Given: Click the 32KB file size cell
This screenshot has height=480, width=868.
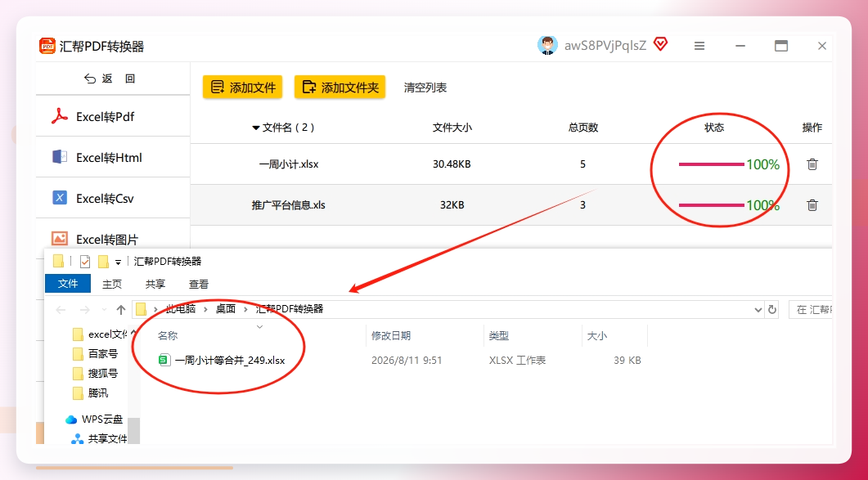Looking at the screenshot, I should point(452,205).
